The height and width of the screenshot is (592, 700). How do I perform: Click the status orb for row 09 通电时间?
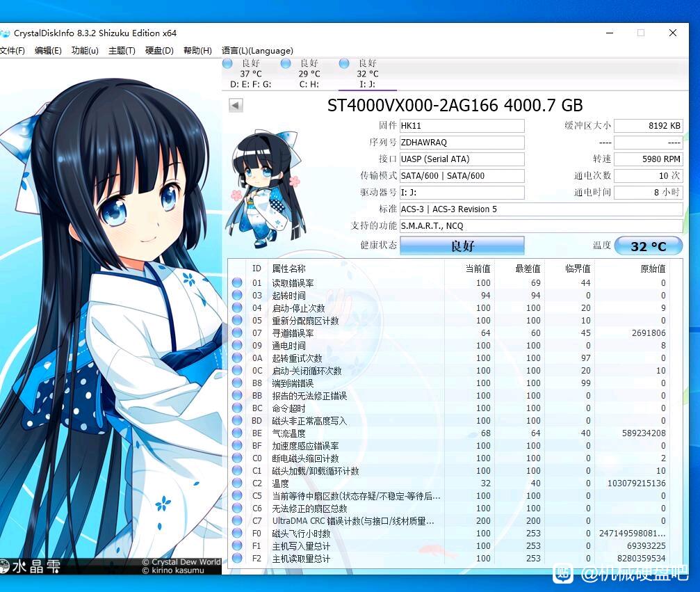coord(237,345)
